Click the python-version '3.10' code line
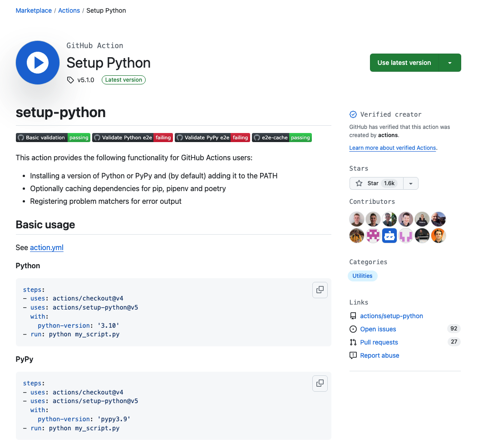This screenshot has width=478, height=448. click(79, 325)
